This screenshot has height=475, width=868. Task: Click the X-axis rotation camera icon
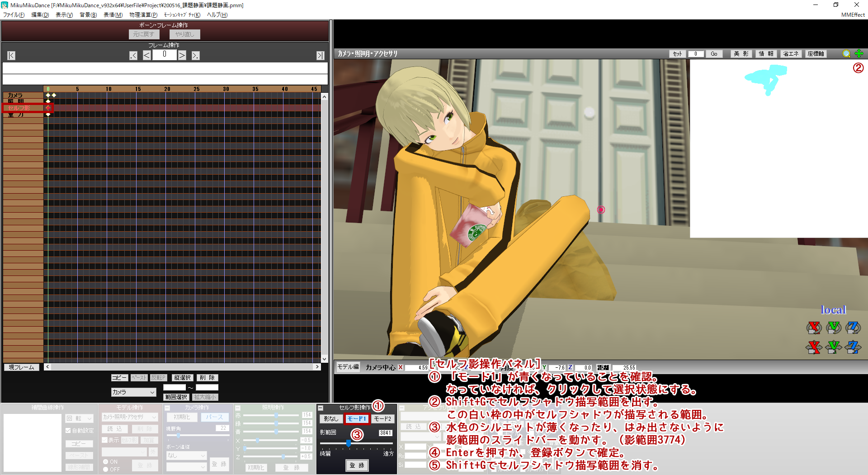pyautogui.click(x=814, y=327)
